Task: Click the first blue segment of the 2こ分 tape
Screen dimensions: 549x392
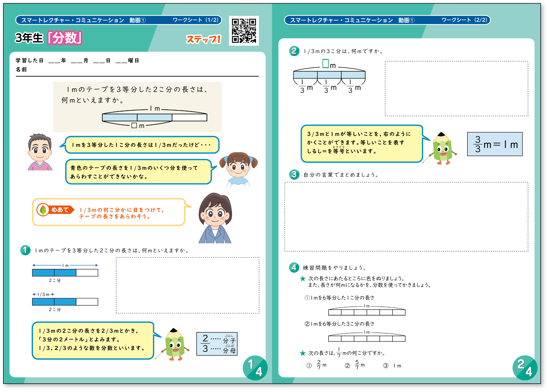Action: point(43,273)
